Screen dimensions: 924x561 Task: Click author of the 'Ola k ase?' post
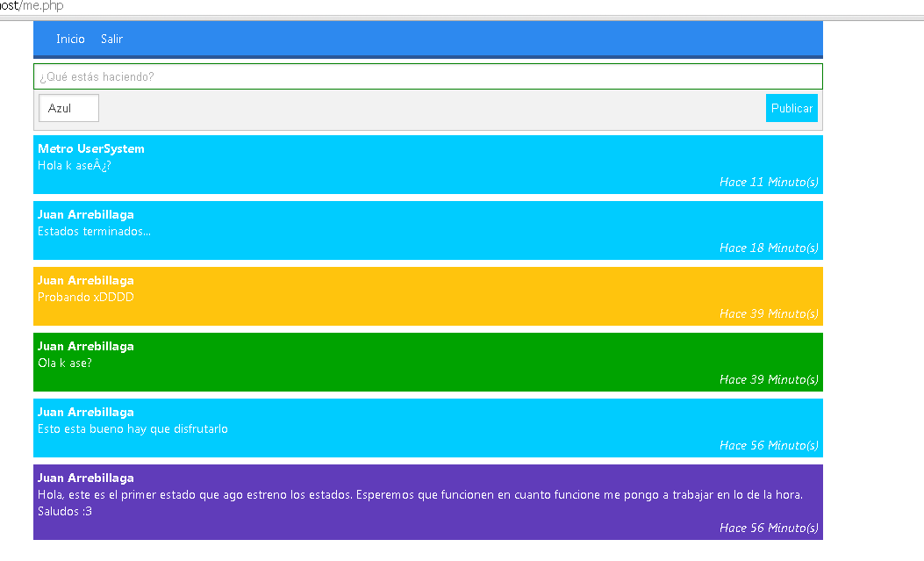click(x=85, y=347)
